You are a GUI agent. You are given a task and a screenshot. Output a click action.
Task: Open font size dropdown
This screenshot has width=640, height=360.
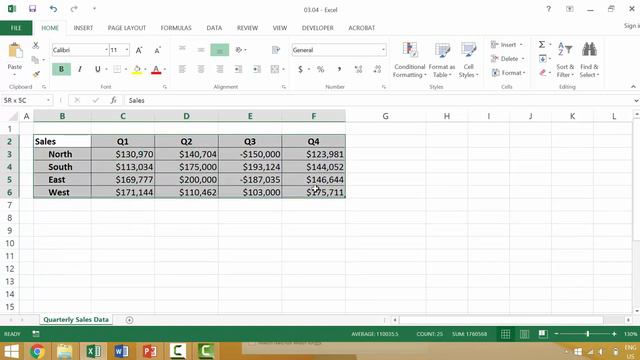pyautogui.click(x=127, y=50)
